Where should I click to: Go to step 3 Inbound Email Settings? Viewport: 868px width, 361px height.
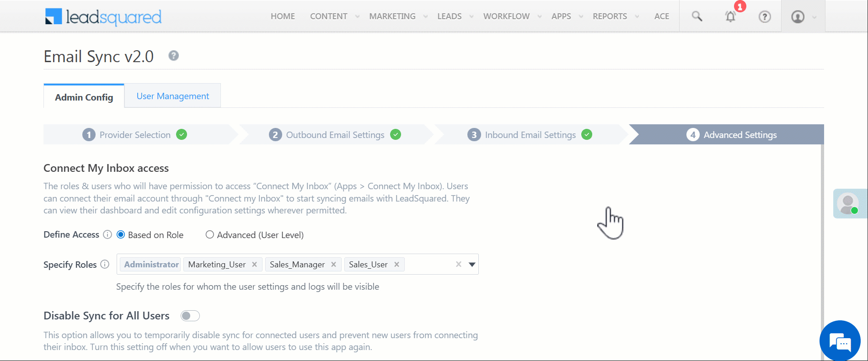coord(530,134)
